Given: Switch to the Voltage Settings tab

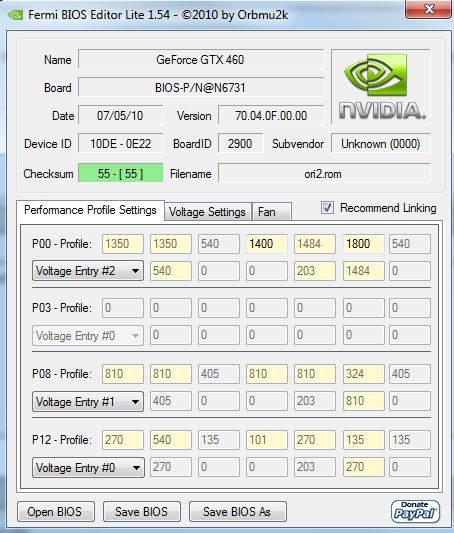Looking at the screenshot, I should point(207,212).
